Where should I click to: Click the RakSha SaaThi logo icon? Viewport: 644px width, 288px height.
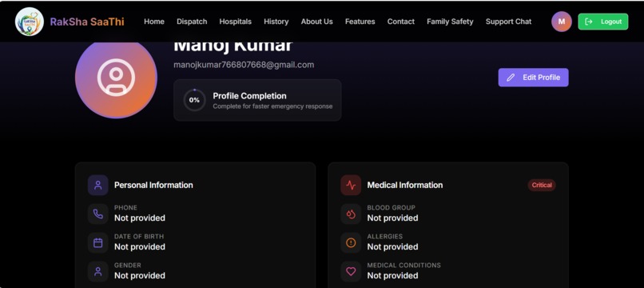[x=29, y=22]
